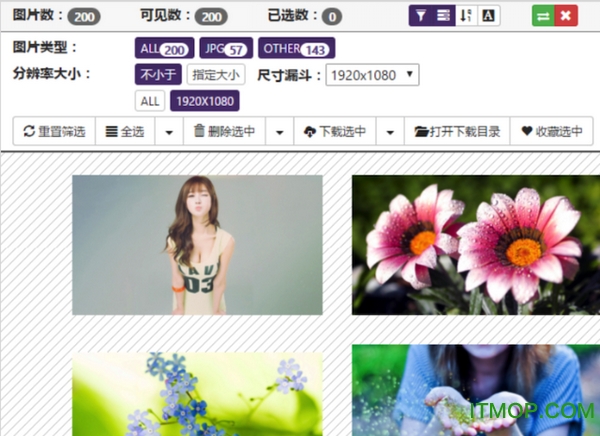The width and height of the screenshot is (600, 436).
Task: Click the sort order icon
Action: 466,16
